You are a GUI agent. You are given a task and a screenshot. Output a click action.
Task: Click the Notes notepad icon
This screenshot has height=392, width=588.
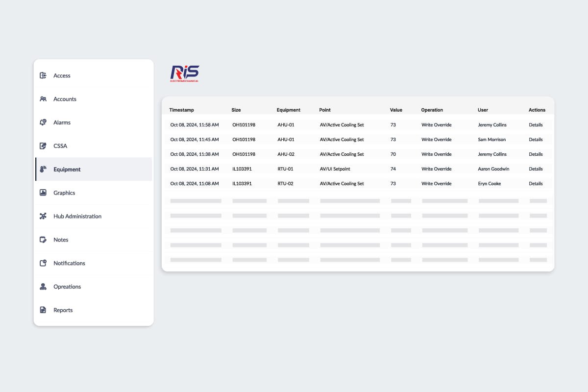click(43, 240)
